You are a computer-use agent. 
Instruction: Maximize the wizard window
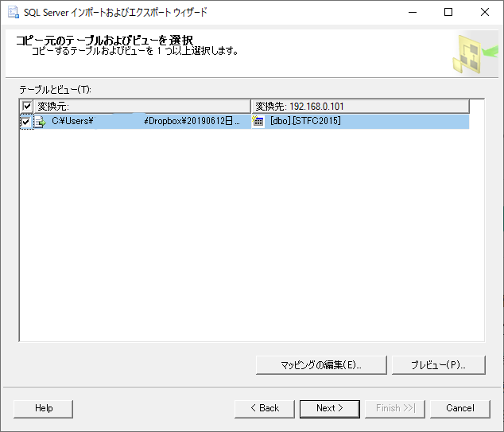point(448,13)
